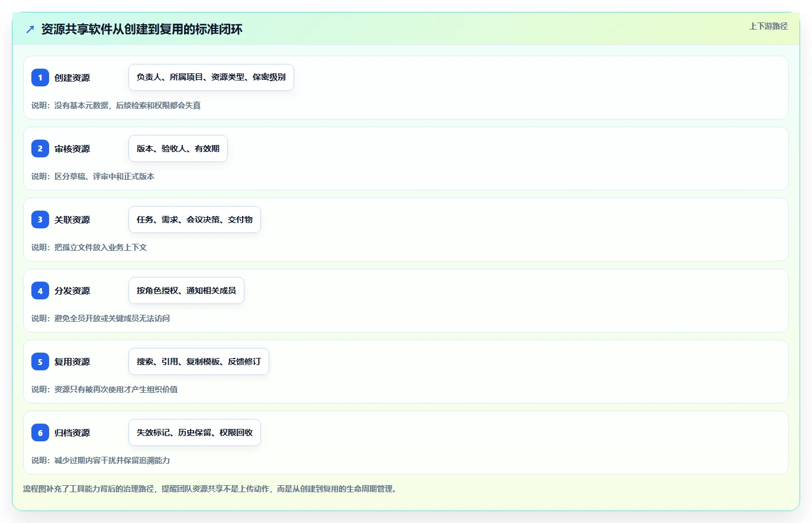812x523 pixels.
Task: Select the 创建资源 step title
Action: pyautogui.click(x=72, y=78)
